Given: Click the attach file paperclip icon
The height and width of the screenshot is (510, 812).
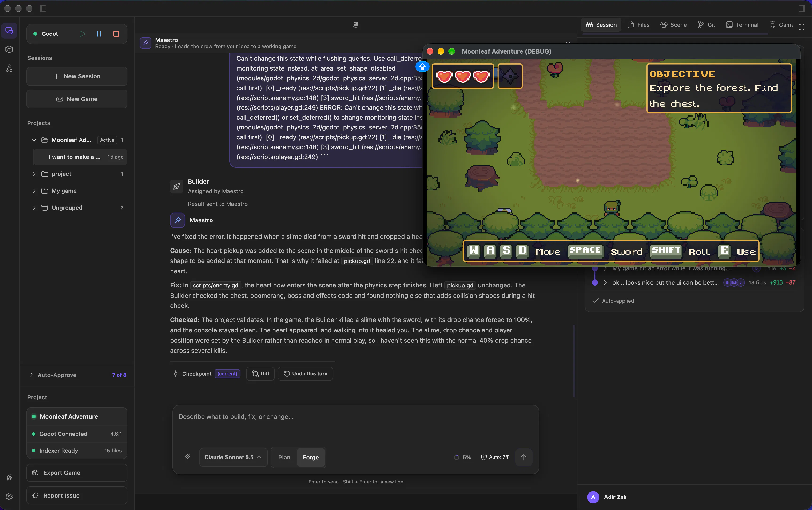Looking at the screenshot, I should [188, 457].
